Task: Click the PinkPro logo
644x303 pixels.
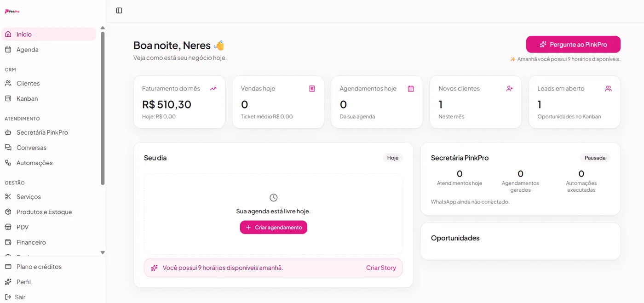Action: (12, 11)
